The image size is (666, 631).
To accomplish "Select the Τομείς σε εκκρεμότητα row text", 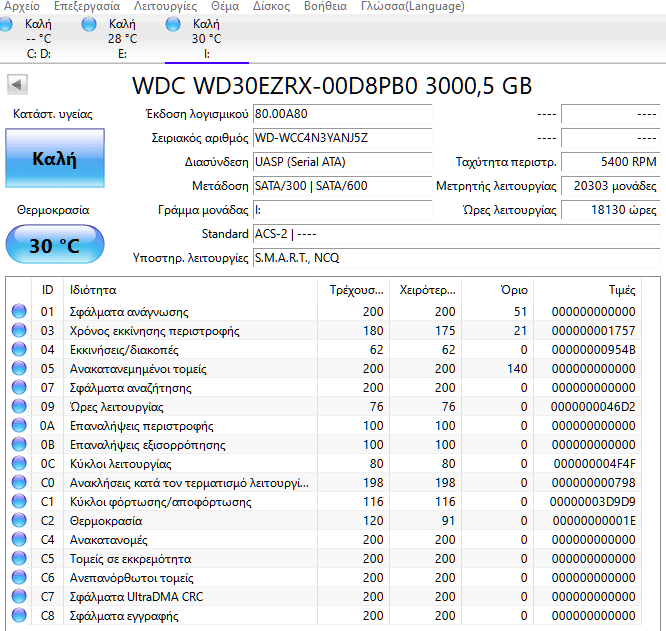I will [130, 559].
